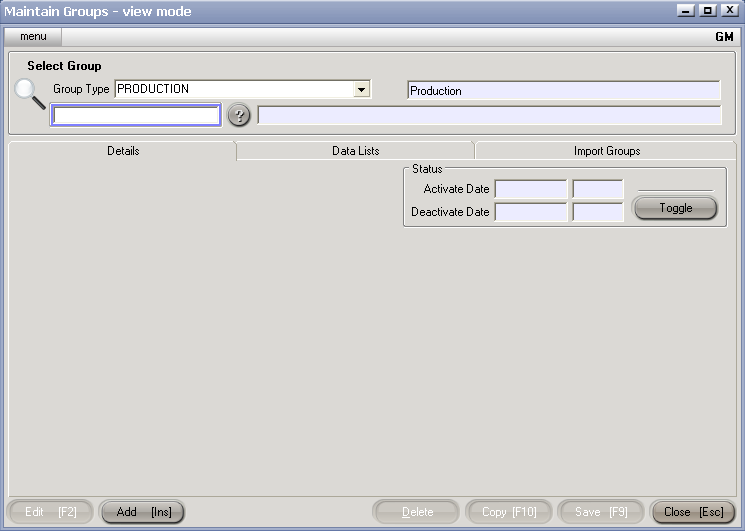The image size is (745, 531).
Task: Click the Deactivate Date first field
Action: [531, 212]
